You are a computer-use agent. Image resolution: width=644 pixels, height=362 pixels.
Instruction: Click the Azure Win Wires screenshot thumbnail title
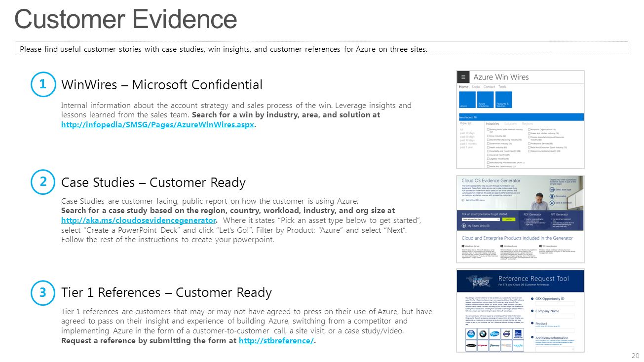(501, 77)
